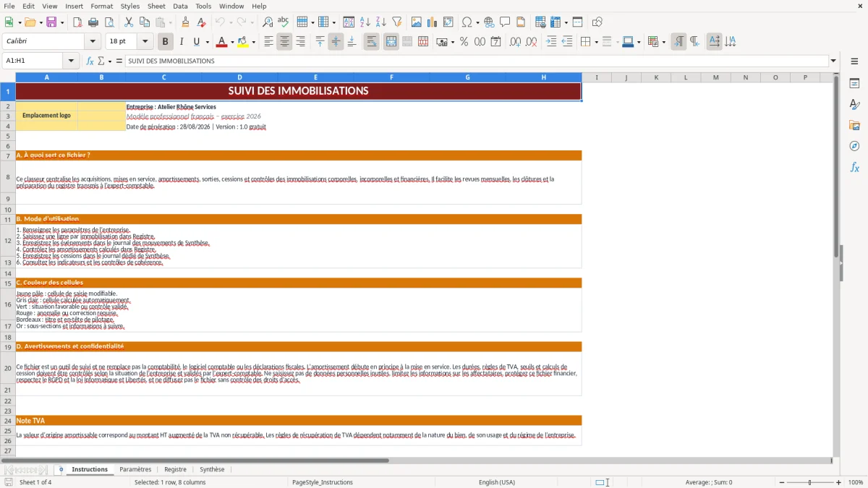
Task: Open sidebar Gallery panel icon
Action: click(854, 126)
